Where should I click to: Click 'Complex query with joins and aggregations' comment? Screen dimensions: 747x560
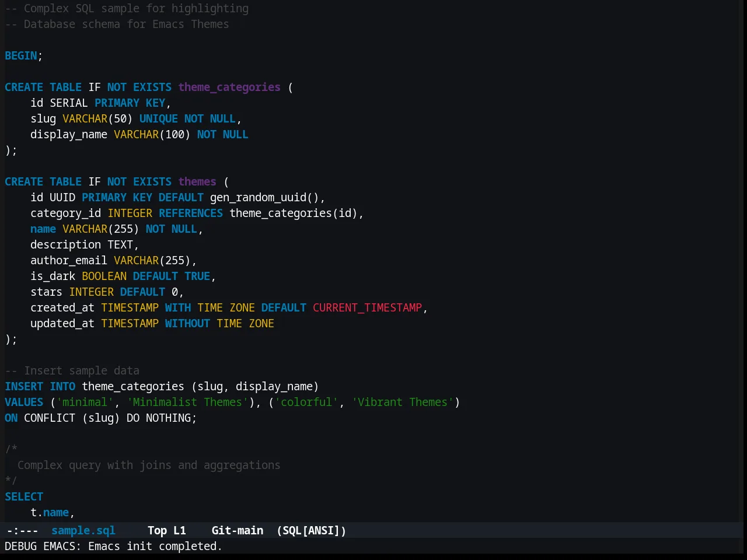click(x=149, y=465)
